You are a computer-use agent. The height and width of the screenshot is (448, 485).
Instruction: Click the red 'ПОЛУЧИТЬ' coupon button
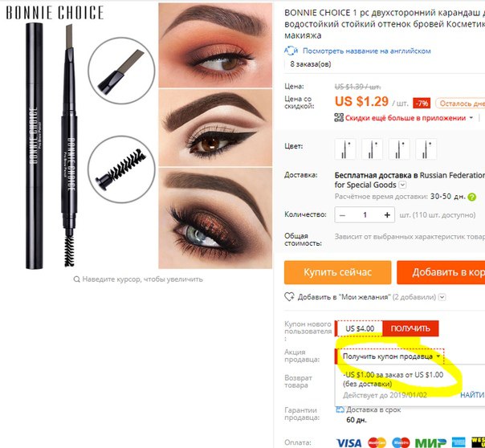(410, 328)
